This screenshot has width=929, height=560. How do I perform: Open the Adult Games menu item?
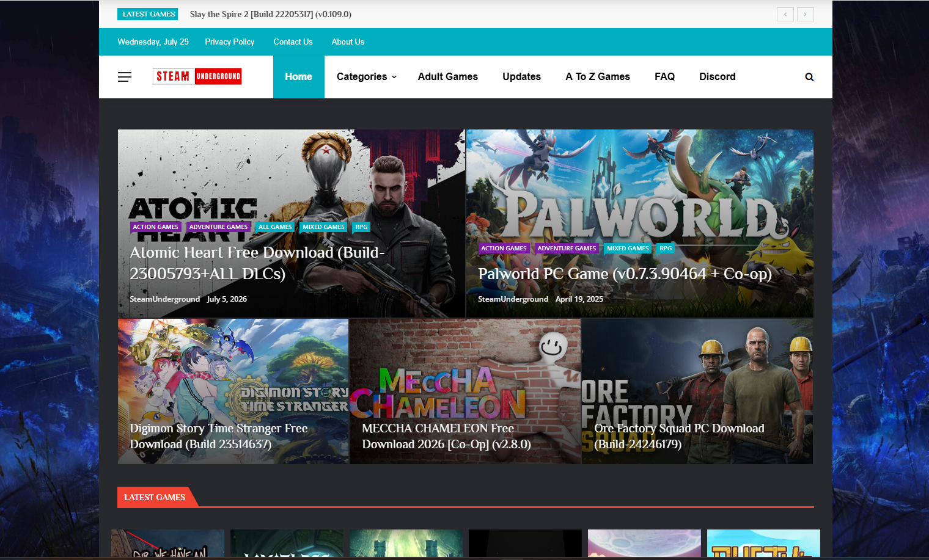tap(448, 77)
